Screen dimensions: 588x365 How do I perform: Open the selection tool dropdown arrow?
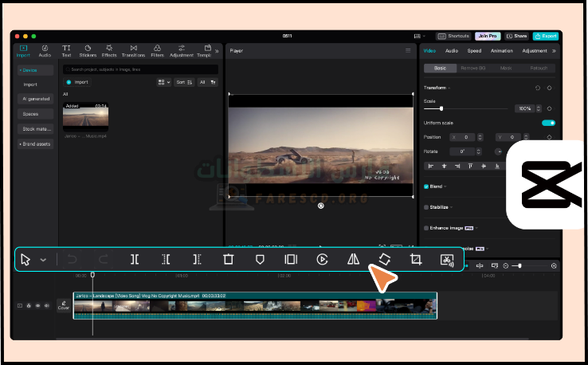43,260
